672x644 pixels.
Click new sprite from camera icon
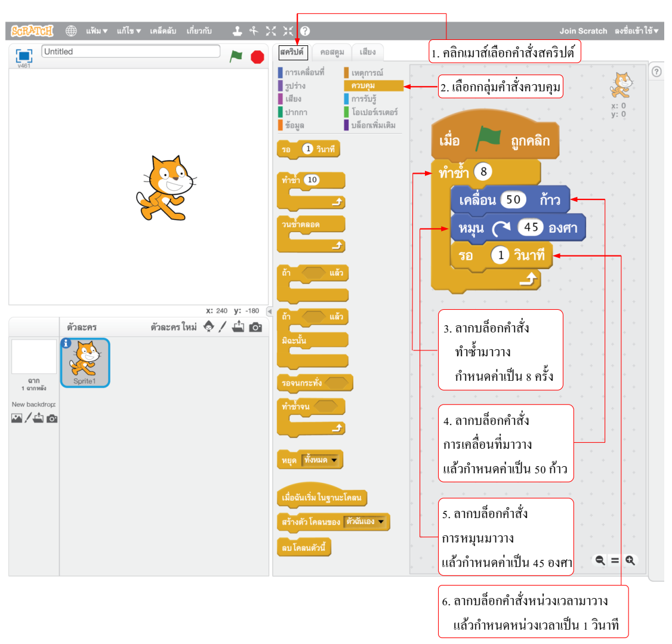(x=255, y=327)
